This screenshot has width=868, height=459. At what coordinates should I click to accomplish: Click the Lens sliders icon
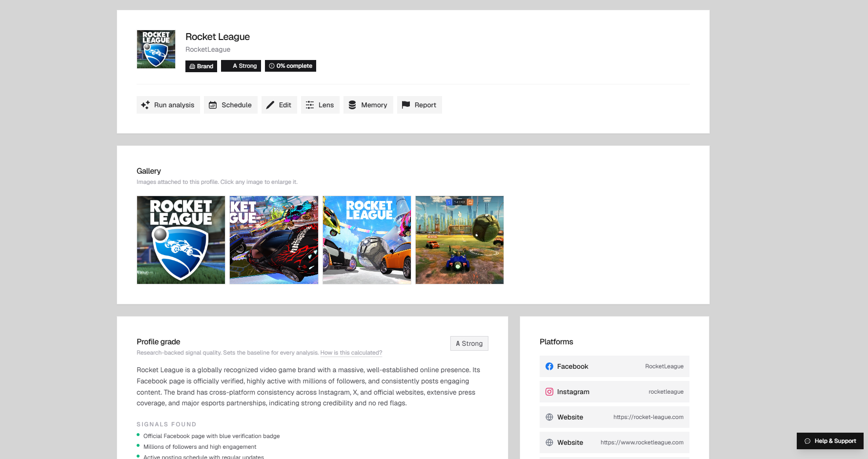pyautogui.click(x=310, y=105)
